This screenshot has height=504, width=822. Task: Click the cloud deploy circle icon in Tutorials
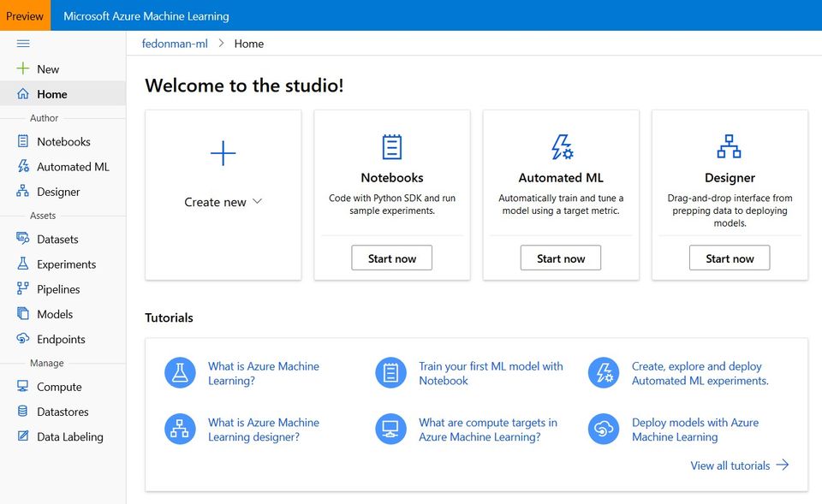tap(604, 429)
